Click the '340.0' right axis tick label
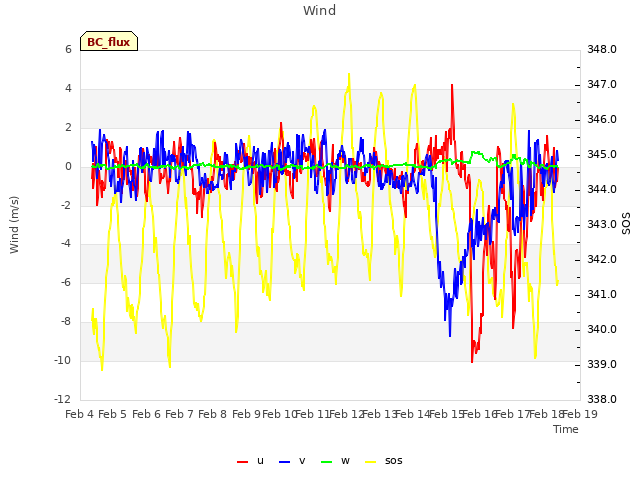The width and height of the screenshot is (640, 480). (602, 329)
